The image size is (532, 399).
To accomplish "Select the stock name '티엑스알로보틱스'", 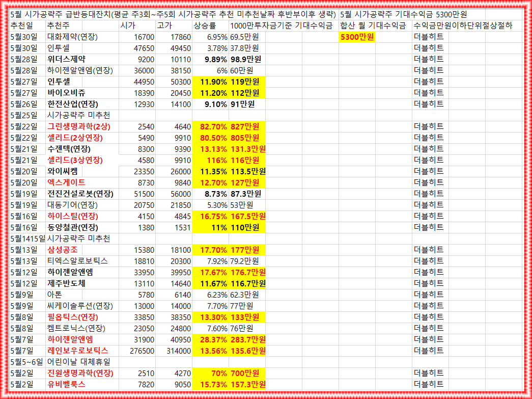I will (x=78, y=261).
